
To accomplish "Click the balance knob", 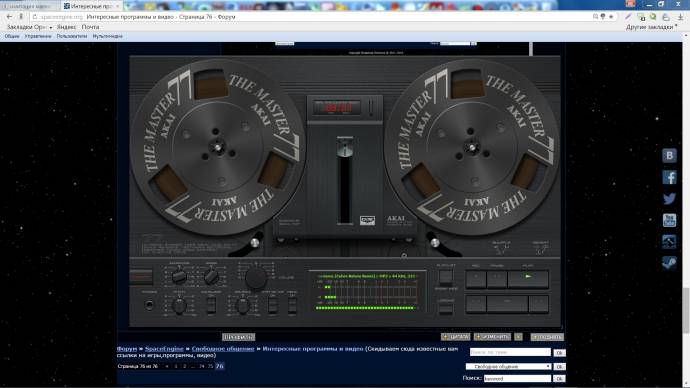I will (x=243, y=306).
